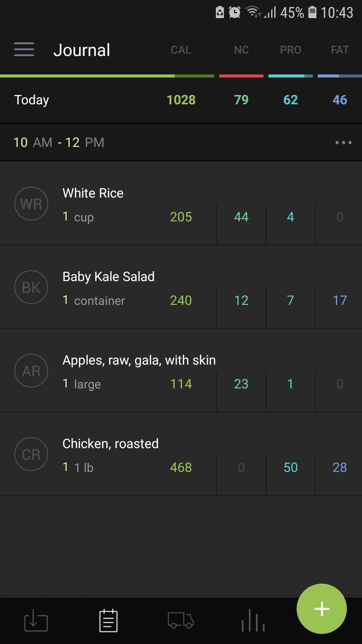This screenshot has height=644, width=362.
Task: Click the red NC progress bar
Action: (241, 76)
